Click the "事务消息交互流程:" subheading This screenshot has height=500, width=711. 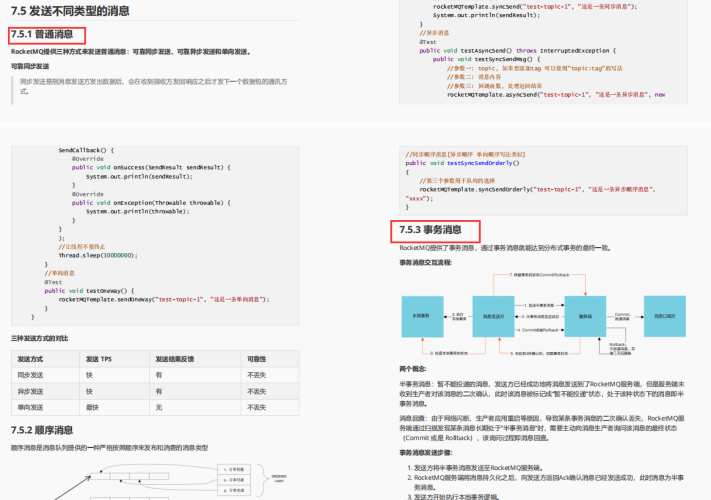click(425, 262)
